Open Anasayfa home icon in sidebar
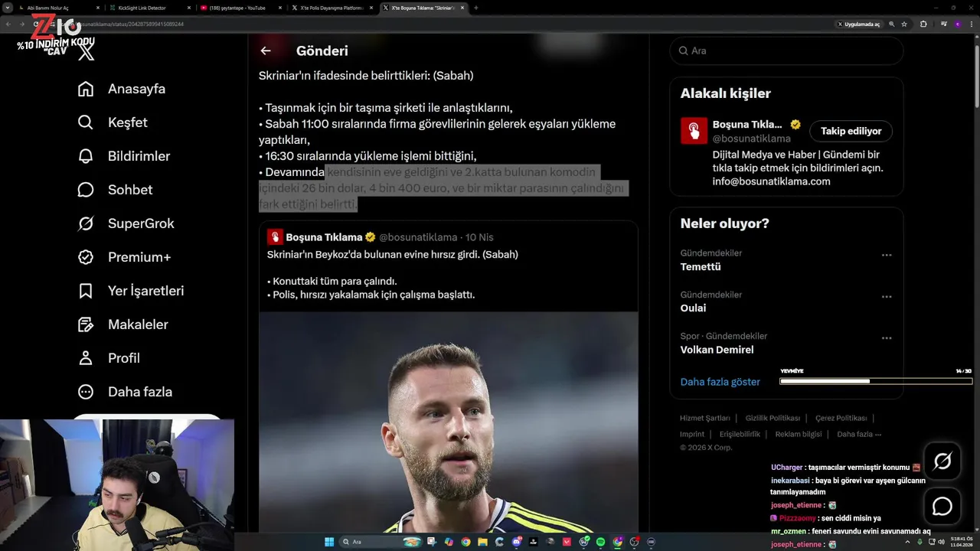Screen dimensions: 980x551 click(86, 89)
